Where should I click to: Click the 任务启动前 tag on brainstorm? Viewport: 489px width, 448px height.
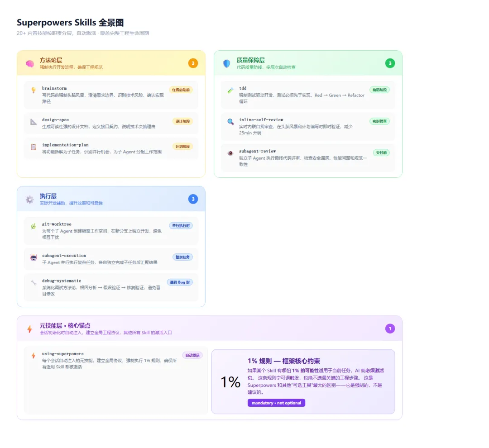pyautogui.click(x=181, y=90)
